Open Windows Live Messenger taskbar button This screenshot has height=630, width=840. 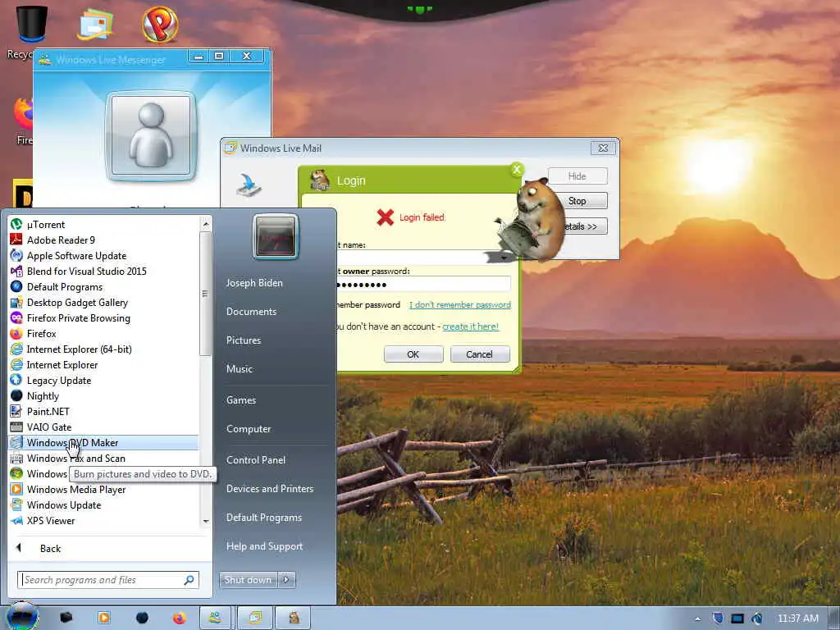(x=216, y=618)
